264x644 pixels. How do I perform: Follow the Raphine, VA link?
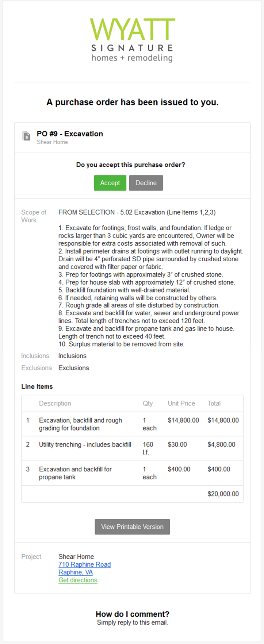coord(76,572)
